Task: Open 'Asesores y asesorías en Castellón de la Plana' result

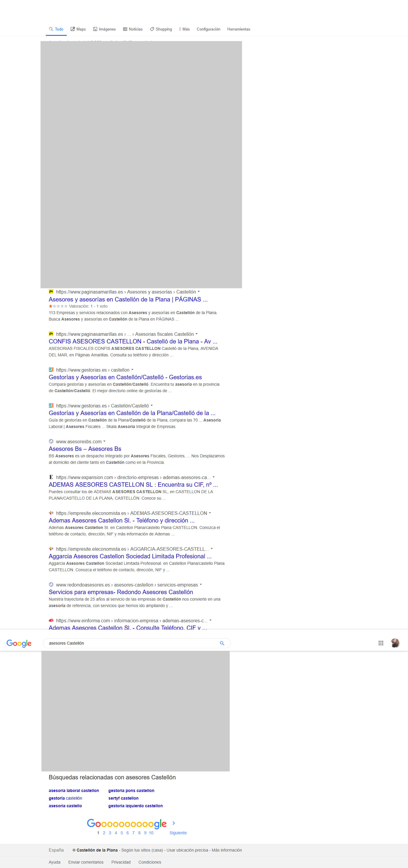Action: [128, 299]
